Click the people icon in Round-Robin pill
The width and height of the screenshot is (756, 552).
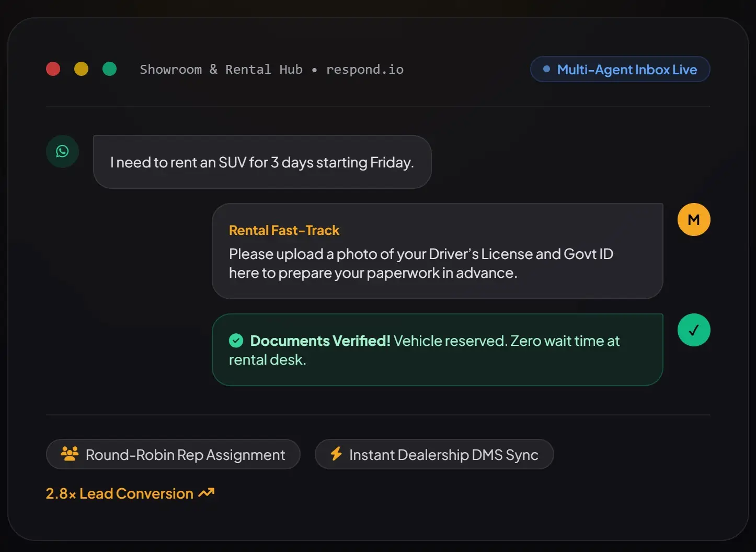70,454
